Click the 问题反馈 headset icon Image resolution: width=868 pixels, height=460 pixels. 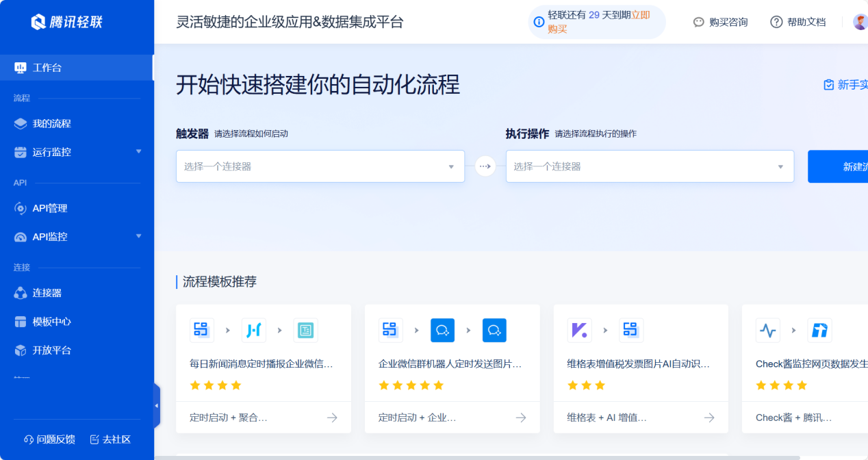27,439
